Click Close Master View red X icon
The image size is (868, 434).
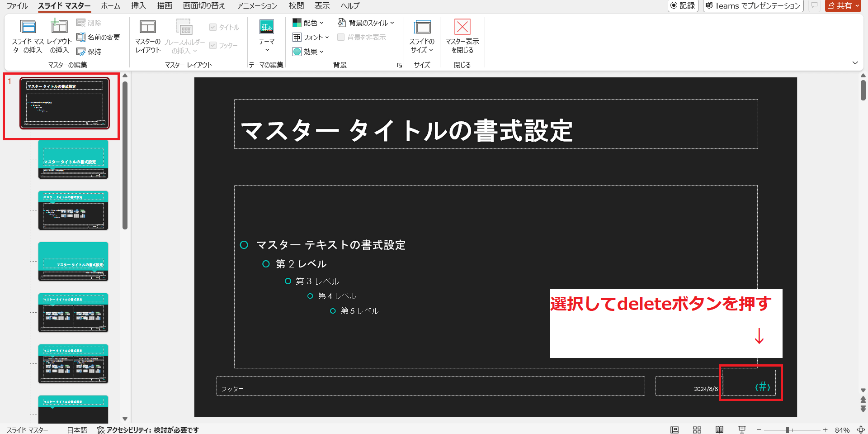click(462, 27)
